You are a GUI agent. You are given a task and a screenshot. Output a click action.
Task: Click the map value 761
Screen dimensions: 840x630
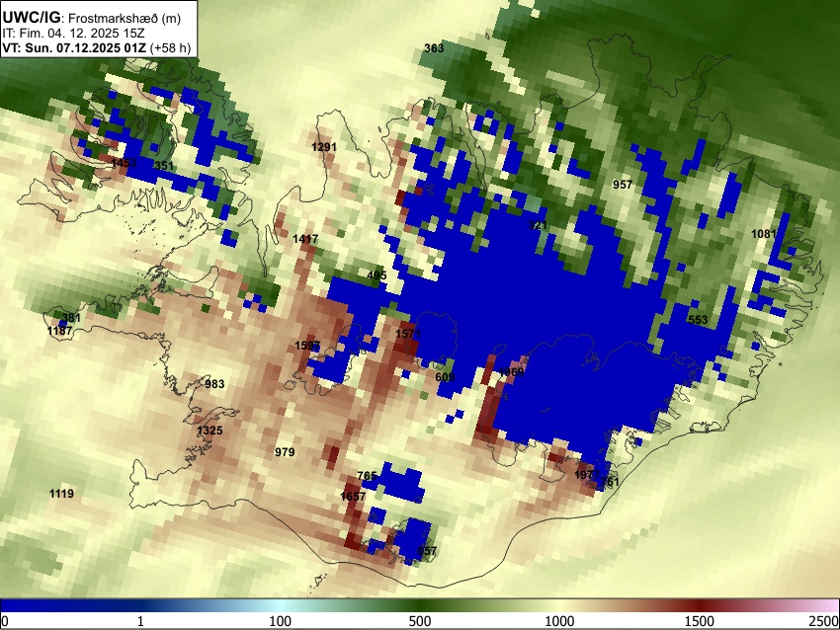click(x=610, y=482)
